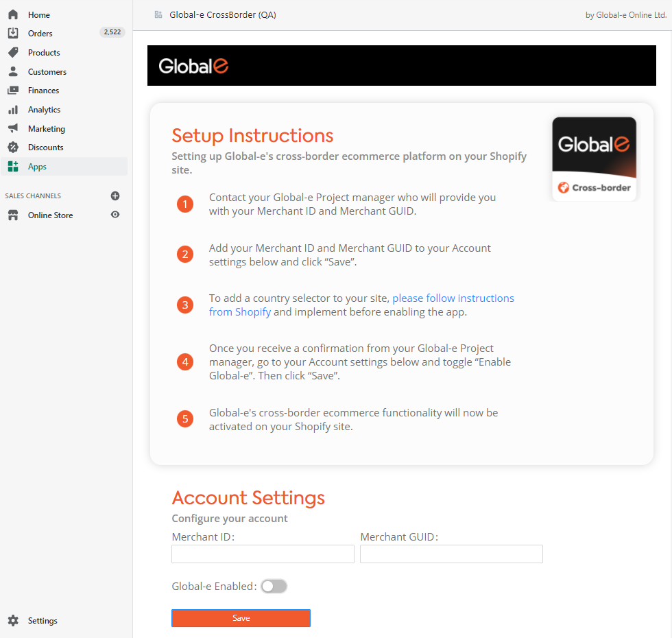The image size is (672, 638).
Task: Click the Finances icon
Action: 13,90
